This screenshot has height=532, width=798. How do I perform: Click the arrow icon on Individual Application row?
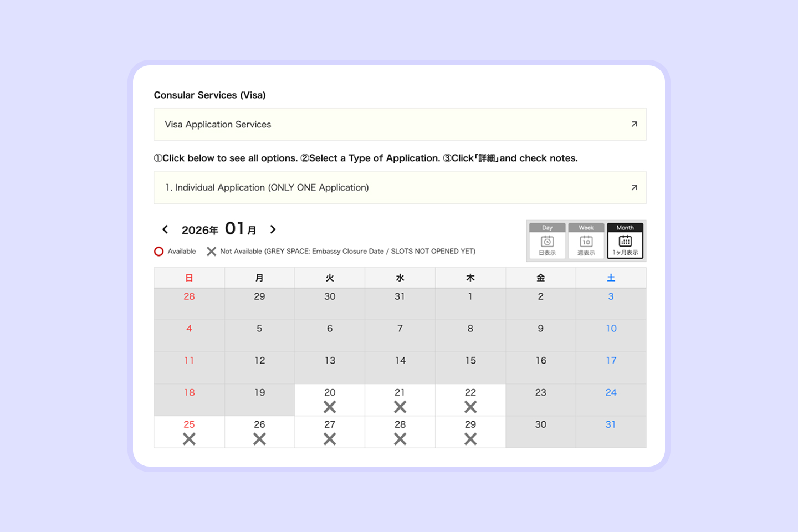point(634,187)
